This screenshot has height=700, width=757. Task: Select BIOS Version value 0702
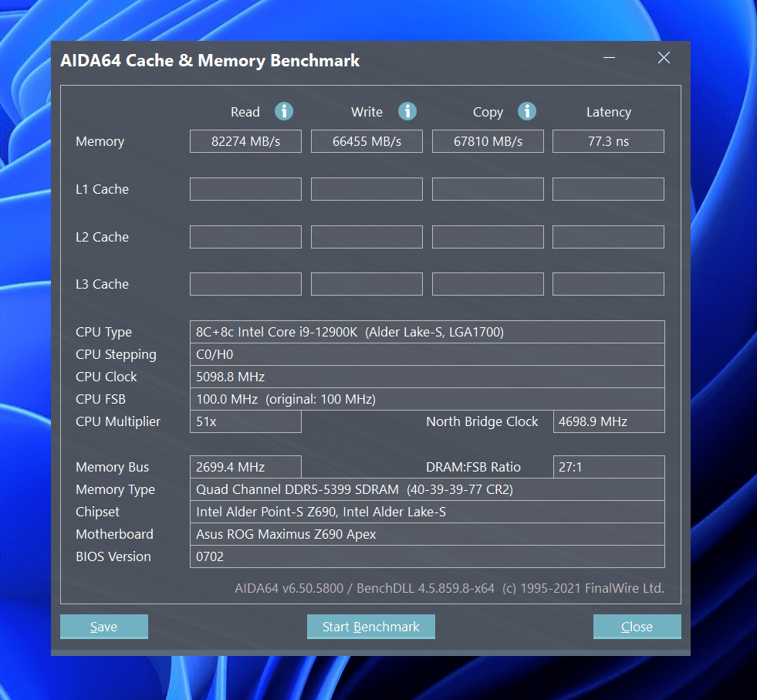click(x=428, y=556)
